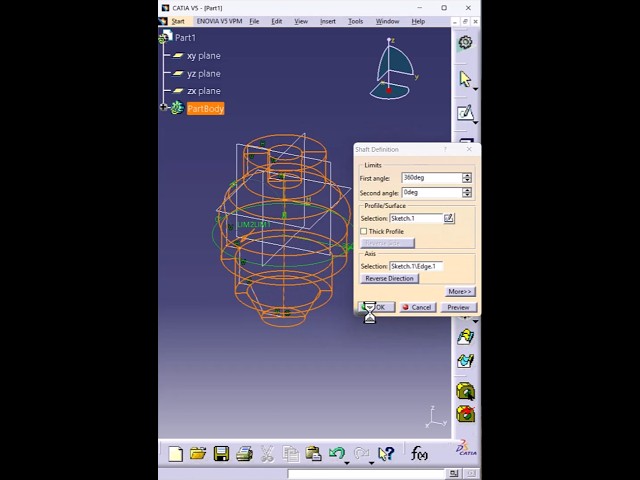The width and height of the screenshot is (640, 480).
Task: Select the zx plane in tree
Action: (x=204, y=91)
